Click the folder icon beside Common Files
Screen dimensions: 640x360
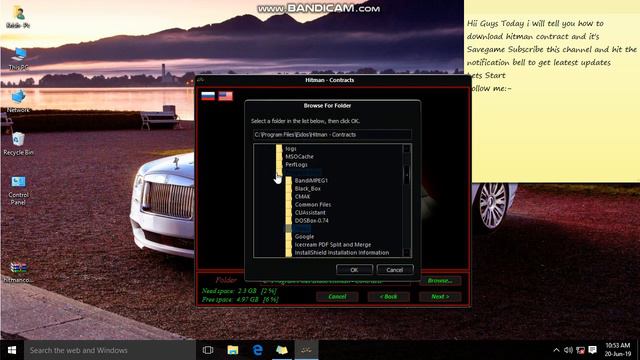(289, 204)
